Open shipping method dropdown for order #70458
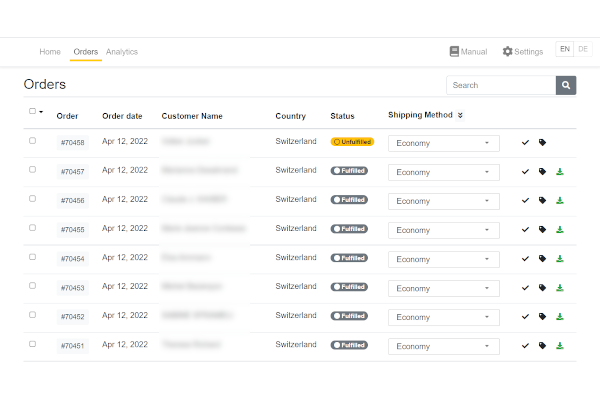The height and width of the screenshot is (400, 600). [443, 143]
